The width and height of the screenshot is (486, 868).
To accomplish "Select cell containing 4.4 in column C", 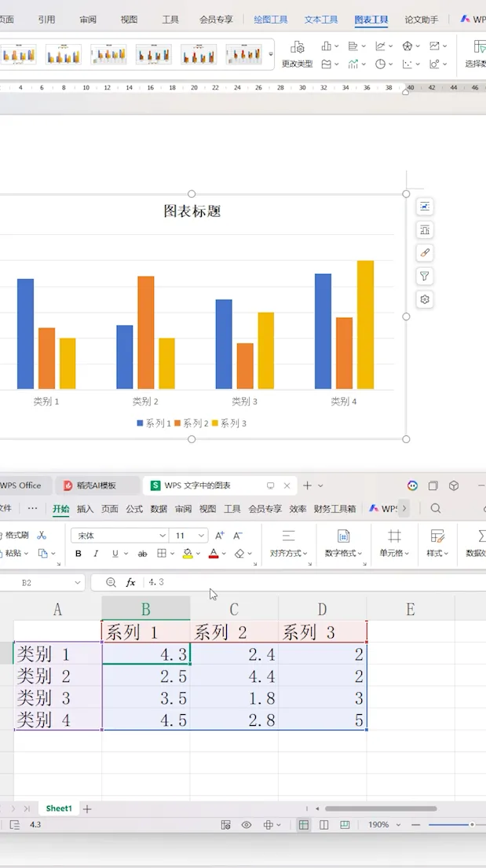I will coord(234,676).
